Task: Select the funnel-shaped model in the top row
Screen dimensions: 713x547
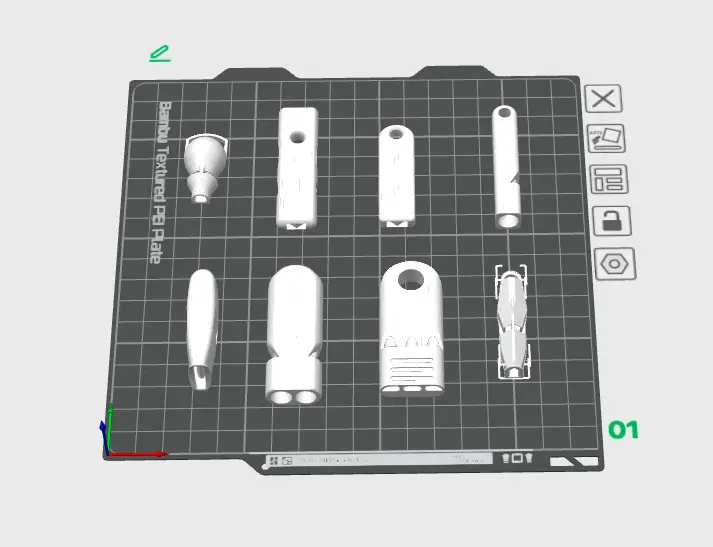Action: (205, 168)
